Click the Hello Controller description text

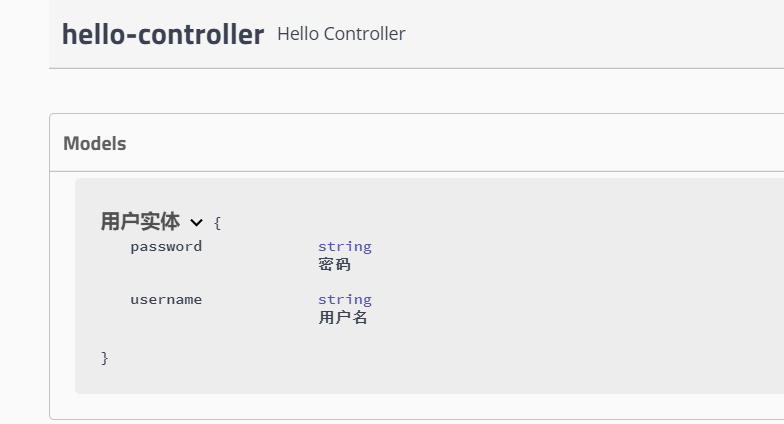pos(341,34)
